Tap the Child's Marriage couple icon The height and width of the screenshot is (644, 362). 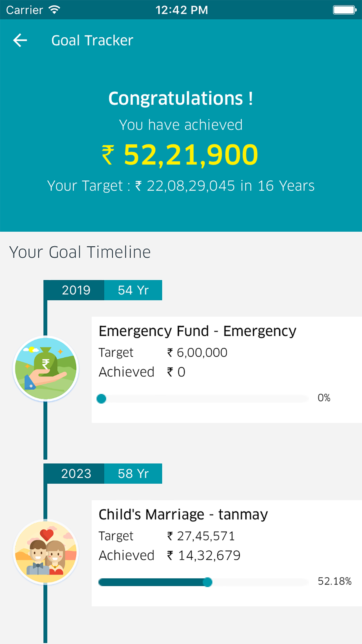point(46,552)
